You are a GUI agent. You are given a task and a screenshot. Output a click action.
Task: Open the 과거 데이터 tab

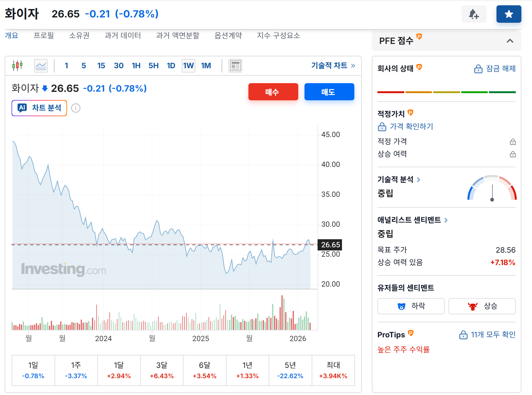pos(123,36)
